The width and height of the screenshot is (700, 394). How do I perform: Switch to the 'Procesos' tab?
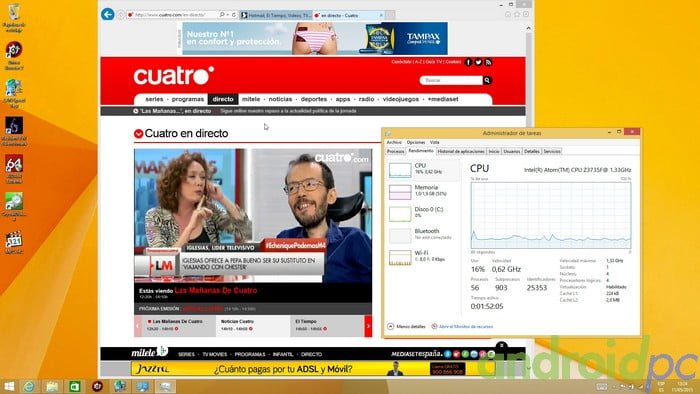[x=395, y=152]
